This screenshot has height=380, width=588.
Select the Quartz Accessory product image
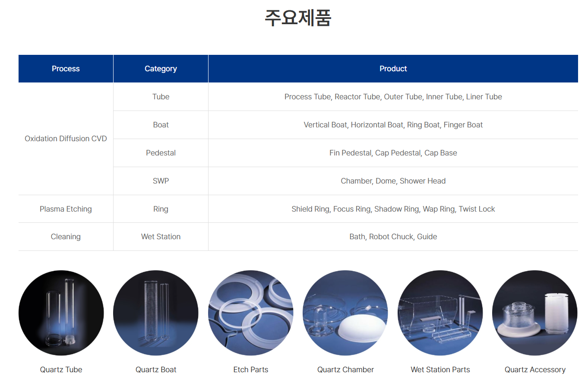click(x=535, y=313)
